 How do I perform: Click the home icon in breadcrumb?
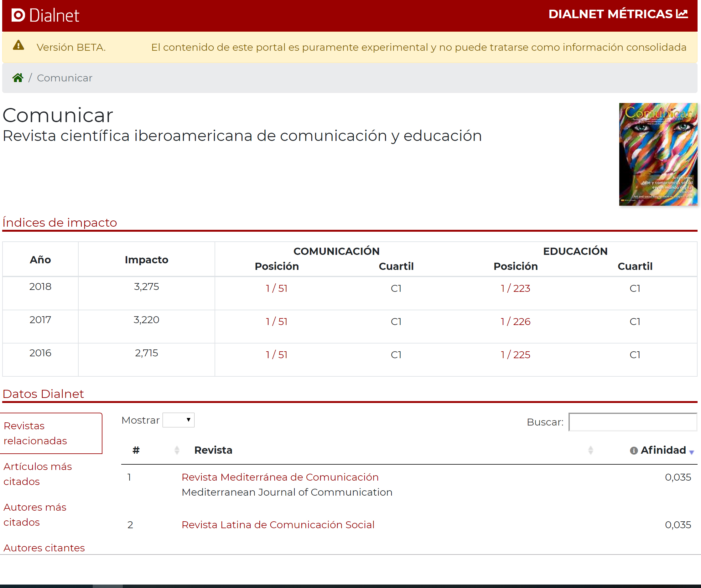click(x=18, y=78)
